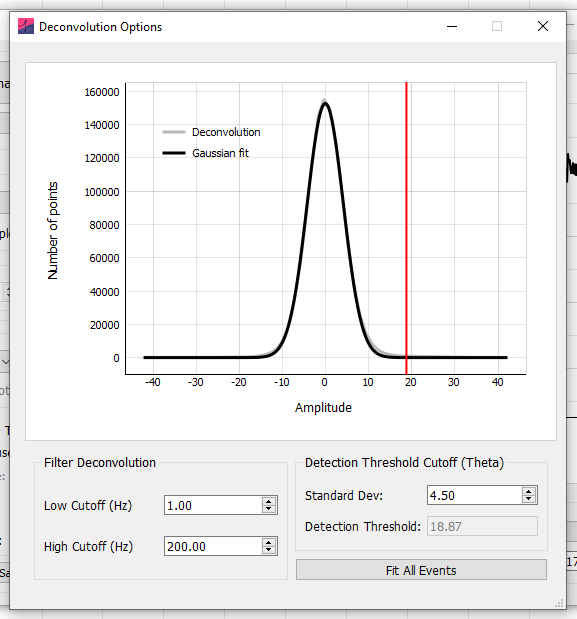Increase the High Cutoff value with up arrow
Image resolution: width=577 pixels, height=619 pixels.
coord(269,542)
